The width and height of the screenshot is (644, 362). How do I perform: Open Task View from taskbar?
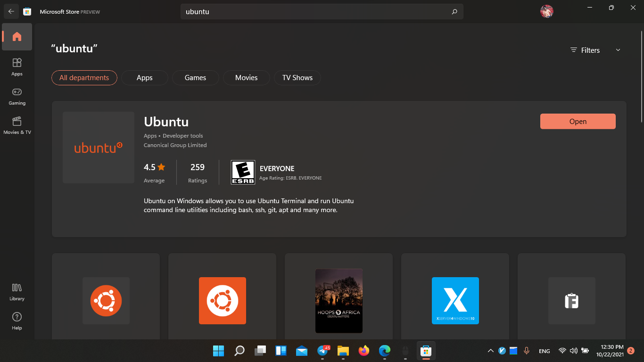260,351
